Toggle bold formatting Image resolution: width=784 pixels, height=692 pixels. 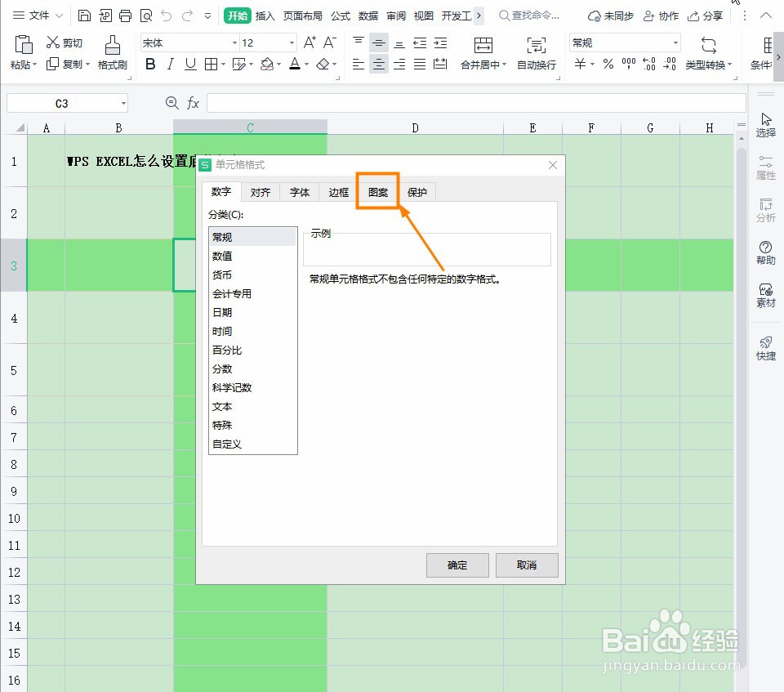coord(149,65)
